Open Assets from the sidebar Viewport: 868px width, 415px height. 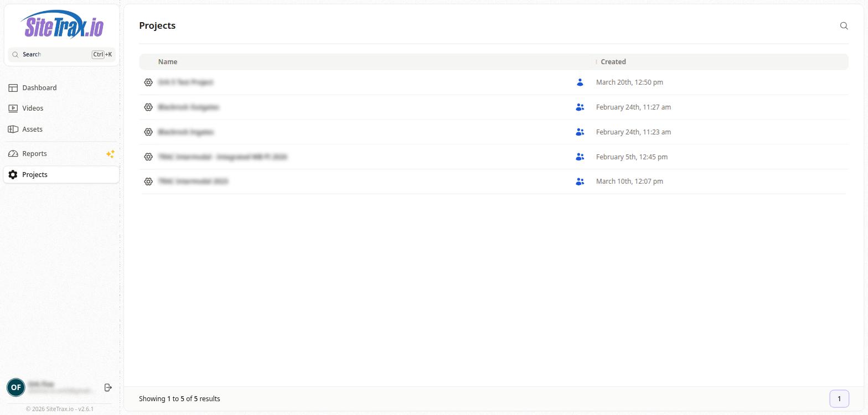click(32, 129)
